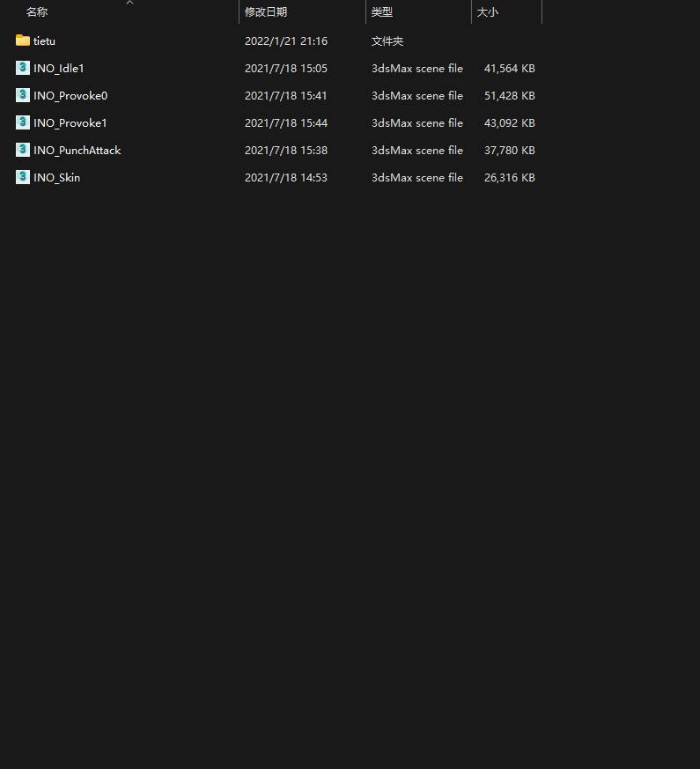Select the INO_Idle1 file name
Viewport: 700px width, 769px height.
click(58, 69)
